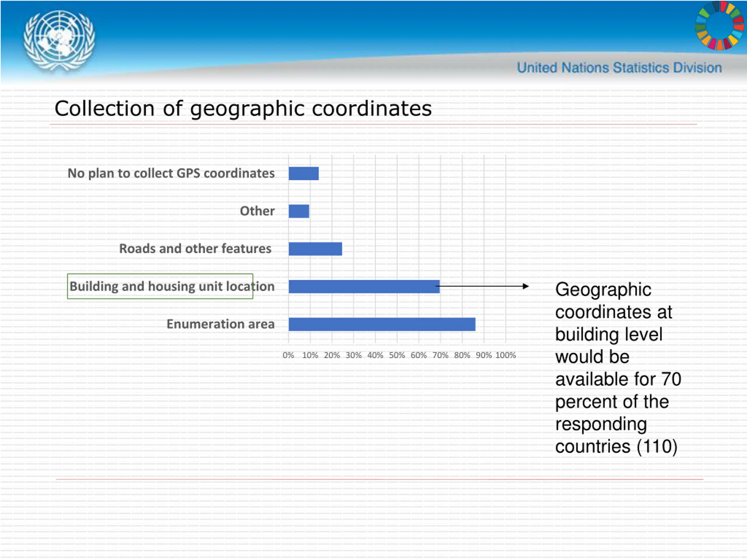Click the Building and housing unit location bar
The height and width of the screenshot is (560, 747).
(364, 287)
